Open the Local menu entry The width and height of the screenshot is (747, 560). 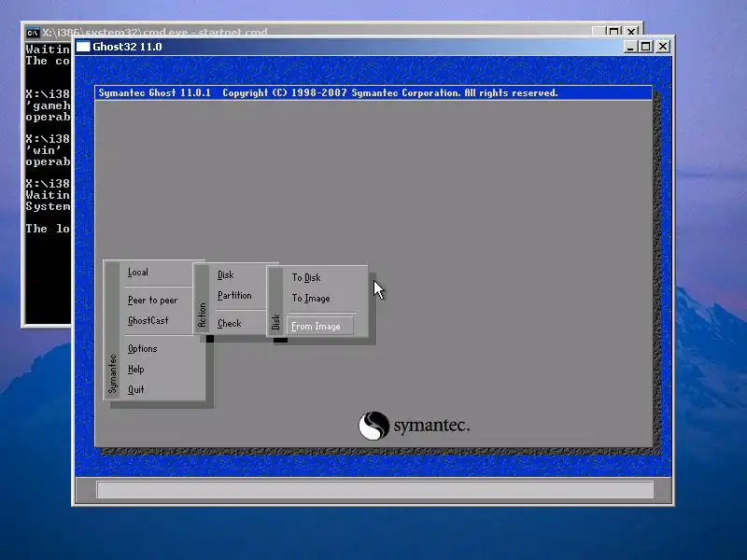pos(138,273)
